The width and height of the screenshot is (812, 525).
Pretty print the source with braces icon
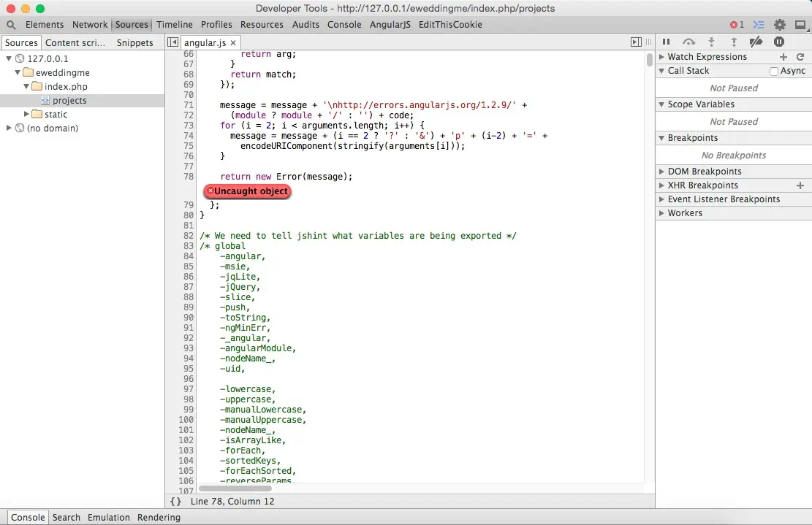coord(175,501)
